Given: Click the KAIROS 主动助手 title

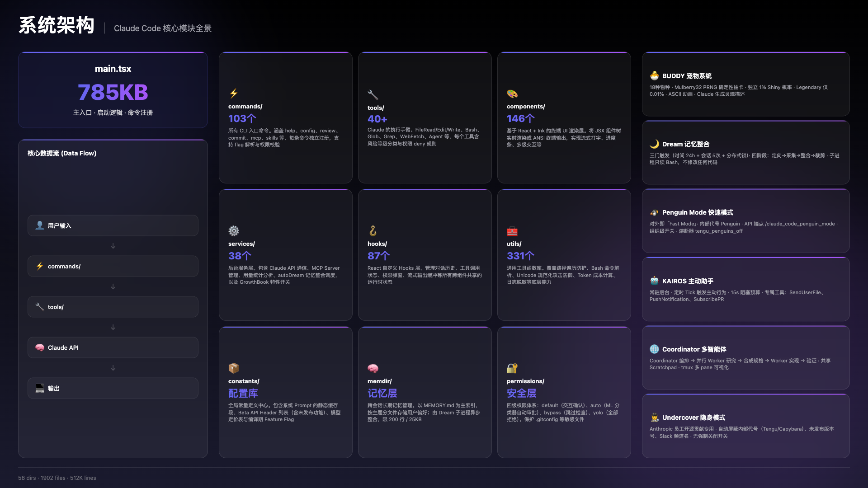Looking at the screenshot, I should (688, 281).
